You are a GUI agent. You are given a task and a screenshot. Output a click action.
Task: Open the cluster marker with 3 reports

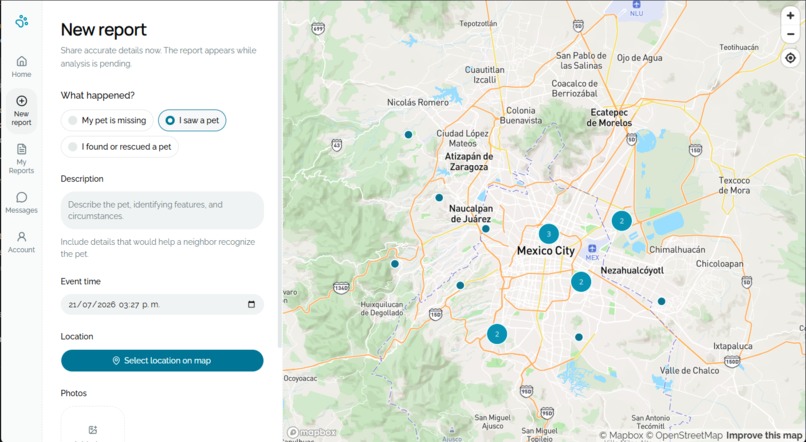tap(548, 234)
